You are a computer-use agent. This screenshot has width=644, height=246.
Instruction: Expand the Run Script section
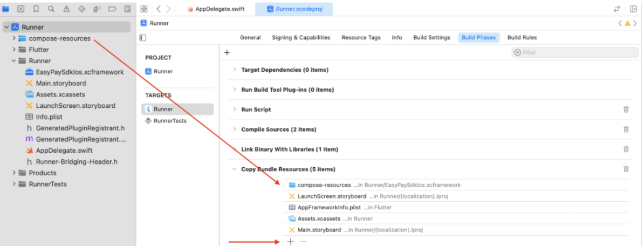click(x=235, y=109)
